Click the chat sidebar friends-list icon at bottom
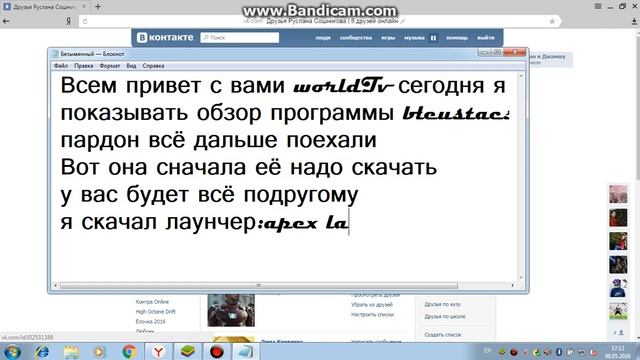Viewport: 640px width, 360px height. [x=618, y=333]
